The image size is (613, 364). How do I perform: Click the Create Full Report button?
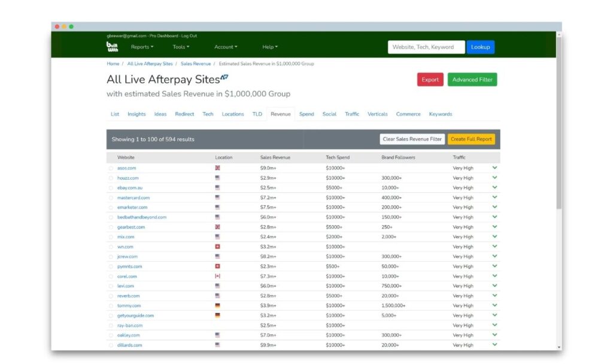[x=471, y=139]
